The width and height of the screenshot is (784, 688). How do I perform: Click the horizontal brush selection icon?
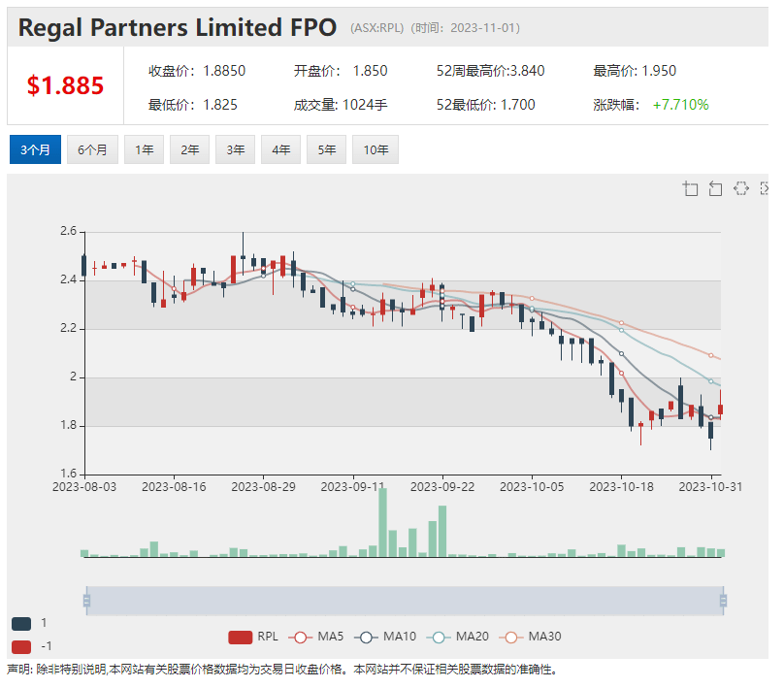[741, 188]
